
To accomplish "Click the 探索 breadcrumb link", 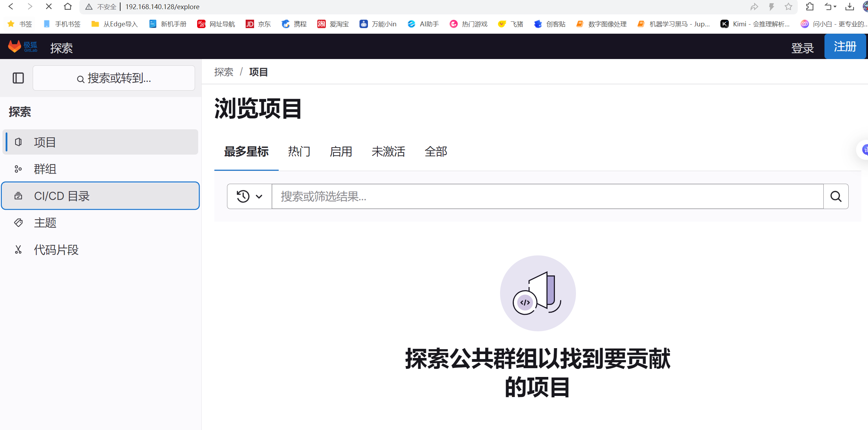I will [x=224, y=72].
